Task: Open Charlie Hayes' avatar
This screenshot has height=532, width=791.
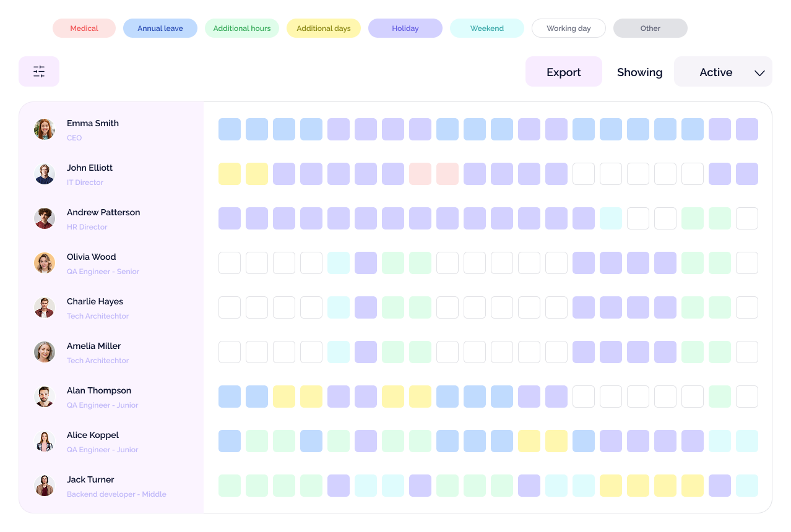Action: [45, 307]
